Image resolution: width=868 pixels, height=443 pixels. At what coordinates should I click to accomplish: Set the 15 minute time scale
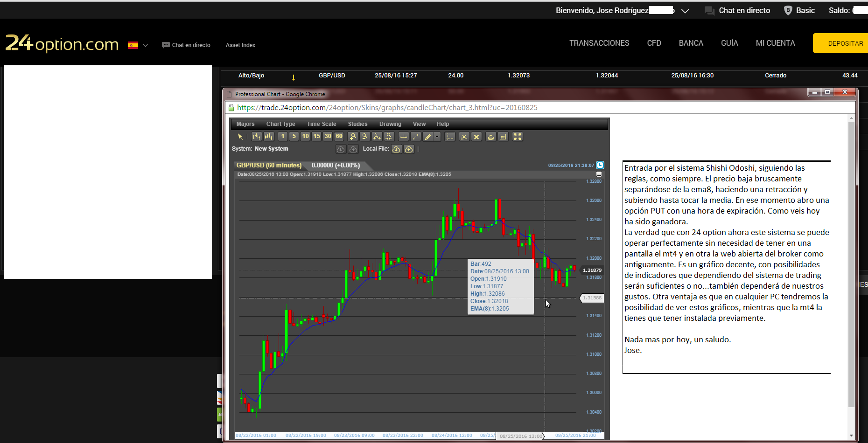coord(317,137)
